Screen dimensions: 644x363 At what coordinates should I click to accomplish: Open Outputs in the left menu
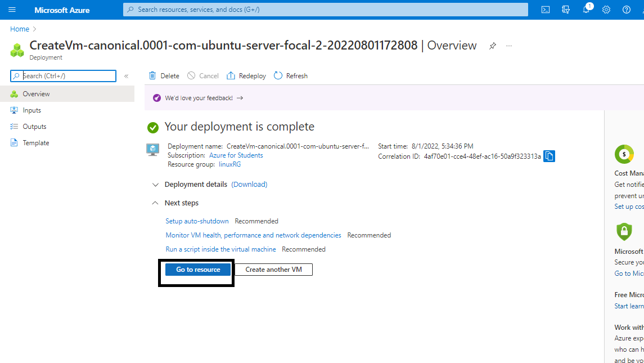[67, 127]
